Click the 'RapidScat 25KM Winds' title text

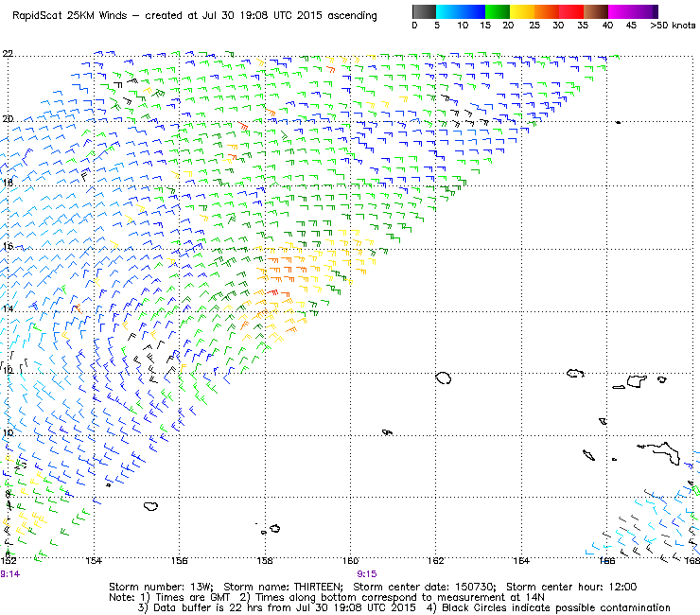tap(71, 16)
